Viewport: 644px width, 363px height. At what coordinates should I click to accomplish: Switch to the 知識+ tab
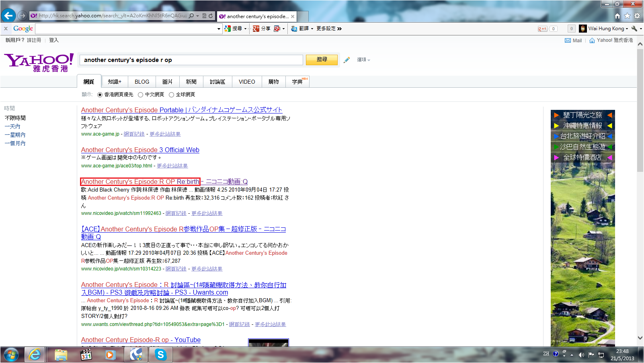click(x=115, y=82)
